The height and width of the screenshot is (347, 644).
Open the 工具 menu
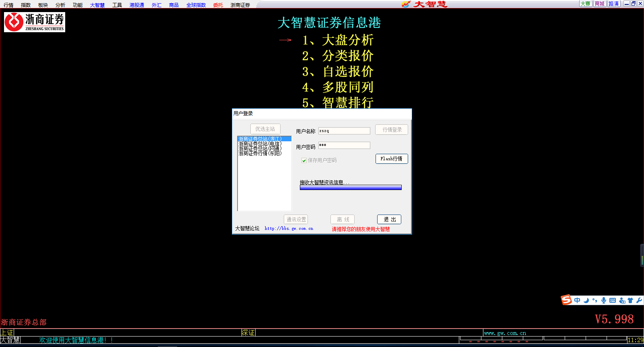pos(117,5)
